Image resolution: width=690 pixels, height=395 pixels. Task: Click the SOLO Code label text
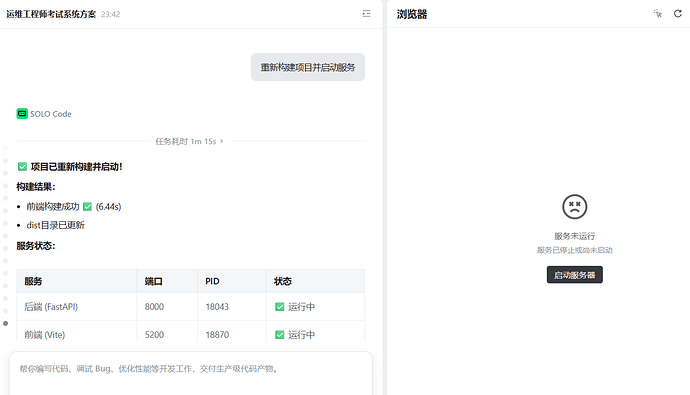(51, 114)
